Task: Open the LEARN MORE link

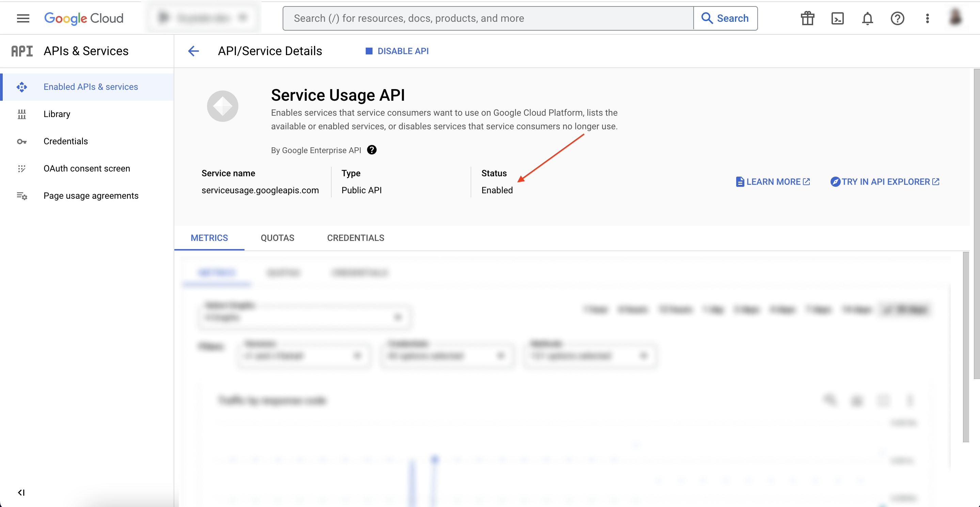Action: coord(773,182)
